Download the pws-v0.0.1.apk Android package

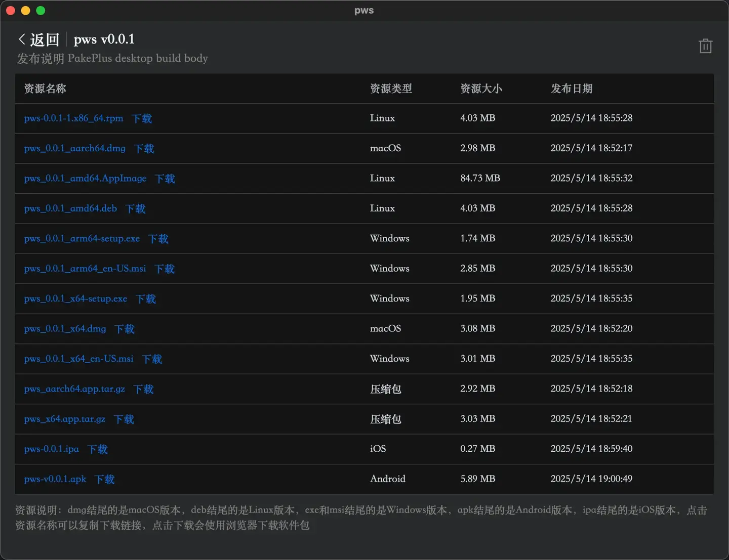[x=104, y=479]
